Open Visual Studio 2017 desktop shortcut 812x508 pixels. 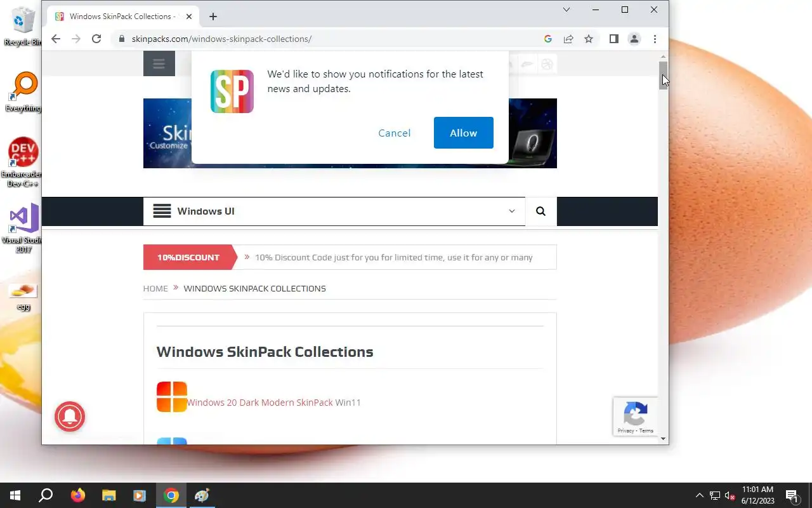pos(23,229)
